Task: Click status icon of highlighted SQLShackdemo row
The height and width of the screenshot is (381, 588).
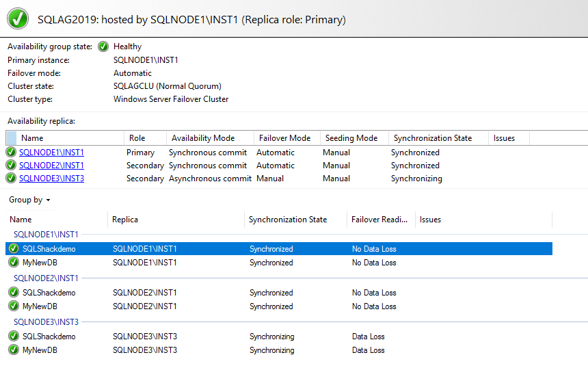Action: 14,249
